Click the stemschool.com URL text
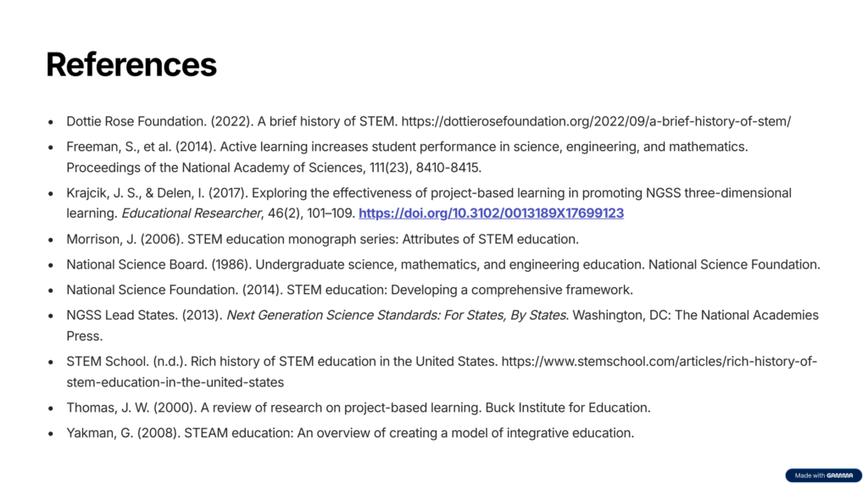 coord(659,362)
